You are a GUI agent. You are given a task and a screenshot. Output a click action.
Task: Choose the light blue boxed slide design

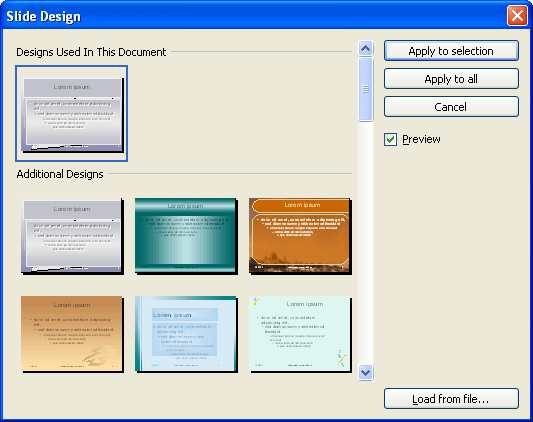pos(186,334)
